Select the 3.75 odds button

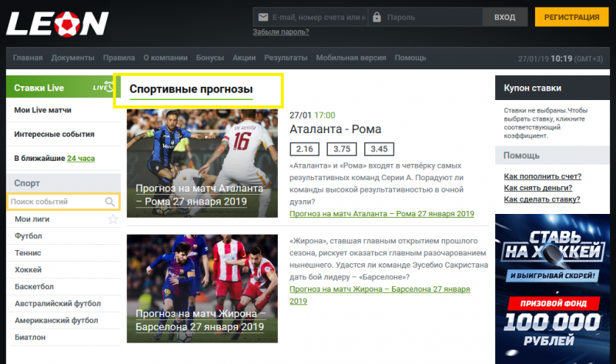pos(342,149)
